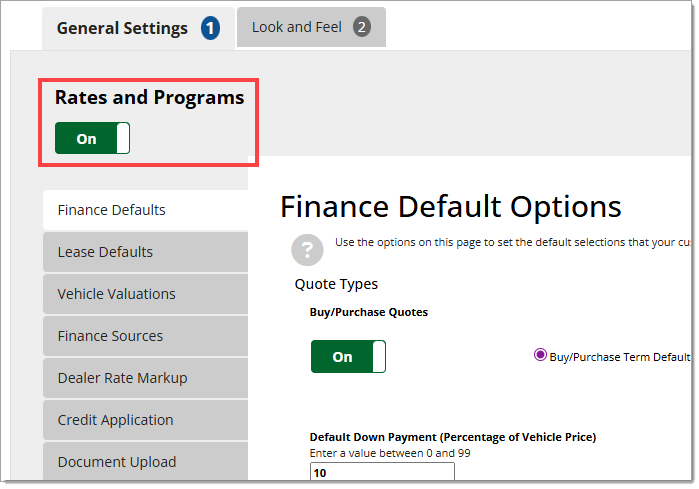Open Finance Sources in the side menu

110,336
